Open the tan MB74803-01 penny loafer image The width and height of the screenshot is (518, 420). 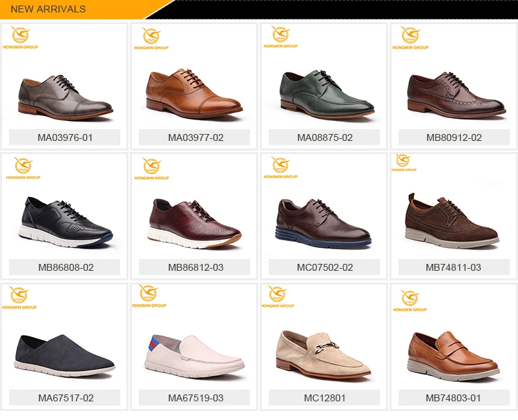tap(453, 356)
